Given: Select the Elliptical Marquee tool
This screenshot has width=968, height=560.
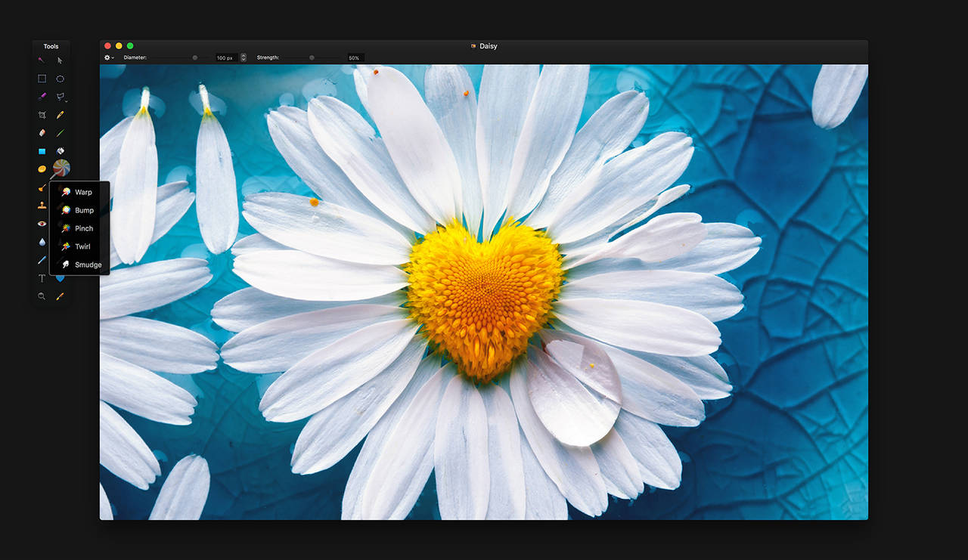Looking at the screenshot, I should [x=60, y=79].
